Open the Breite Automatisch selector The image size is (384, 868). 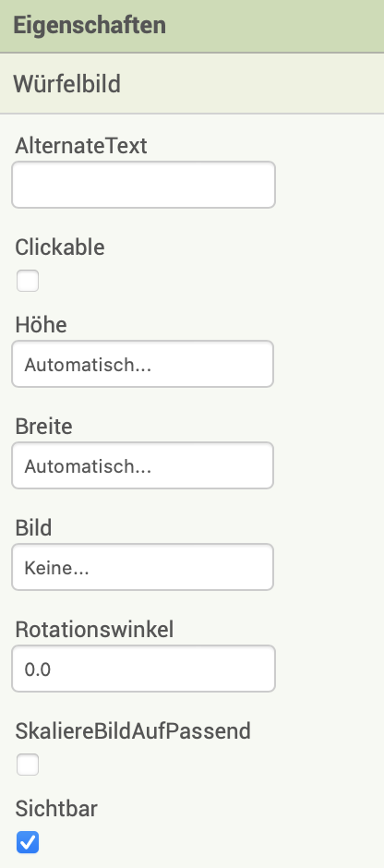143,465
